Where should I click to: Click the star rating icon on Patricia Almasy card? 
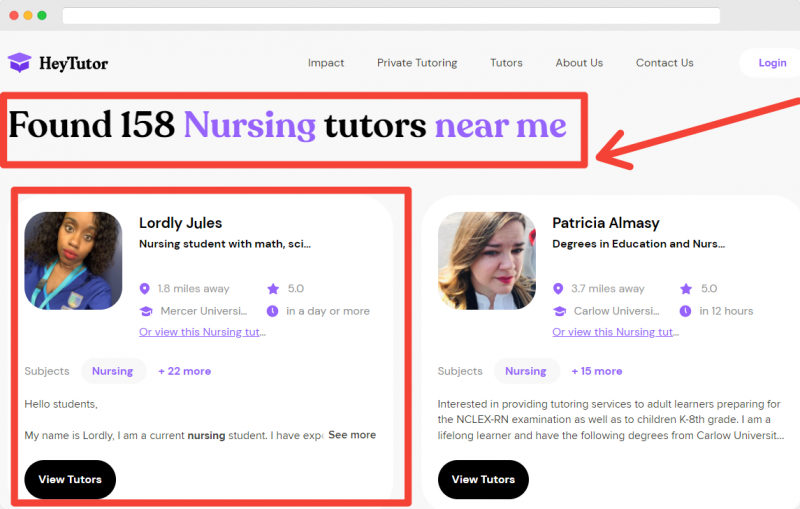click(x=686, y=289)
